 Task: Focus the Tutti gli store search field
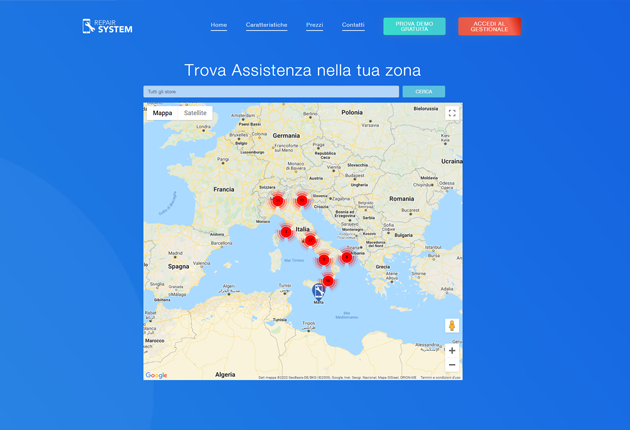coord(271,92)
